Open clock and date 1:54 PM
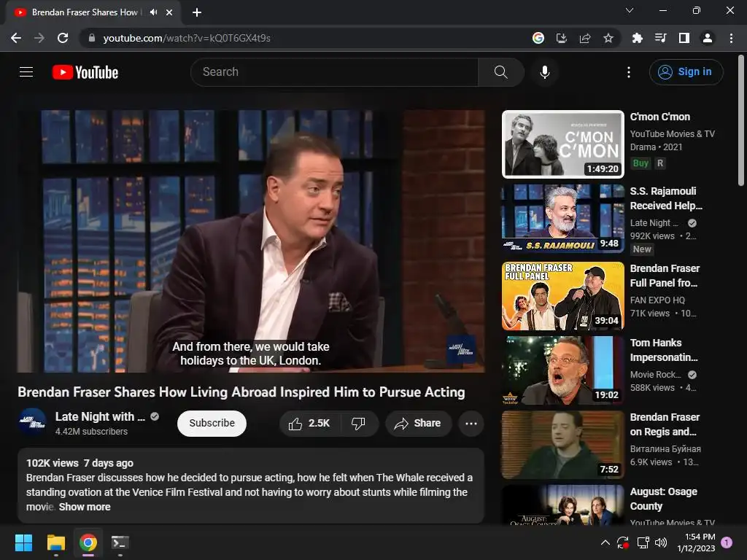The height and width of the screenshot is (560, 747). pyautogui.click(x=696, y=542)
